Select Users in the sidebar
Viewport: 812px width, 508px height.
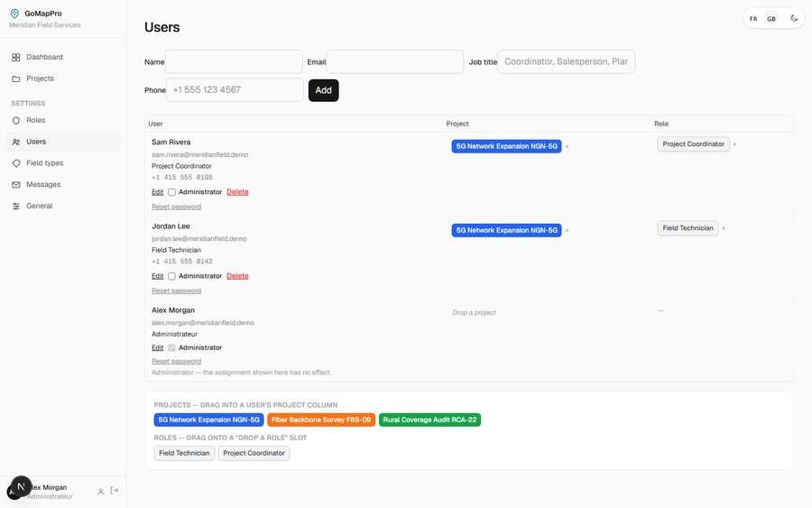[63, 142]
